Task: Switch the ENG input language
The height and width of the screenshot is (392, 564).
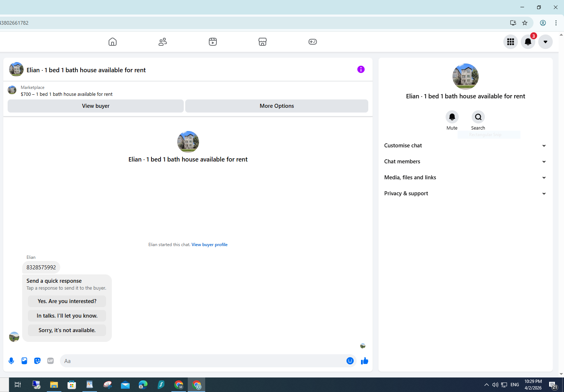Action: (x=515, y=385)
